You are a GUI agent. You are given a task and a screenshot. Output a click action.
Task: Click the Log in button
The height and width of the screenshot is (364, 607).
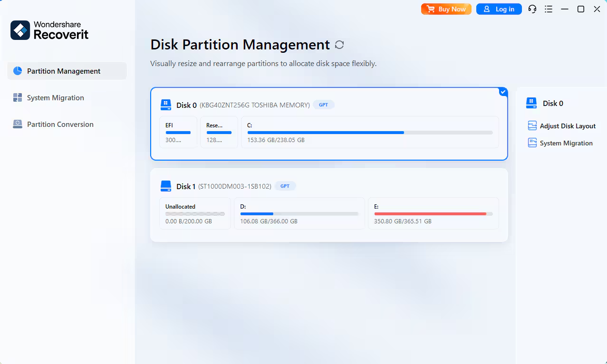(x=499, y=9)
